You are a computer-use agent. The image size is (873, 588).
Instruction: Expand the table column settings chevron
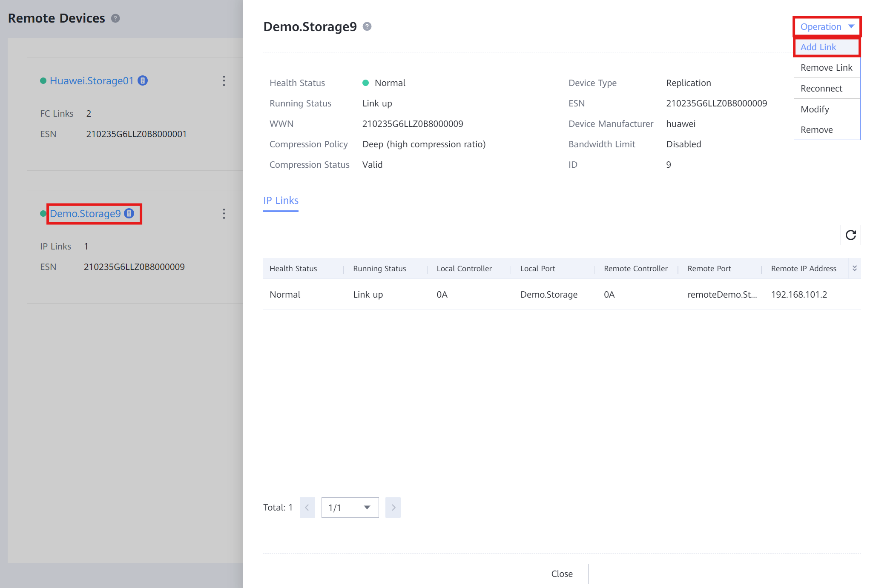click(855, 268)
